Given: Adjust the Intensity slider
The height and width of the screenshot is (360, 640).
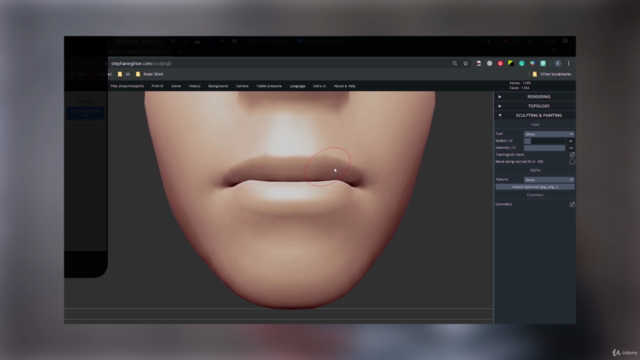Looking at the screenshot, I should pos(544,148).
